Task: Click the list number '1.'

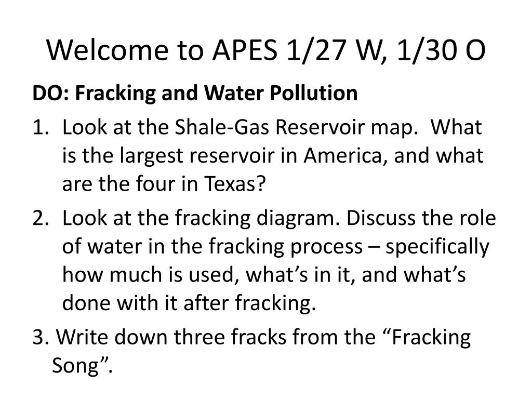Action: (41, 128)
